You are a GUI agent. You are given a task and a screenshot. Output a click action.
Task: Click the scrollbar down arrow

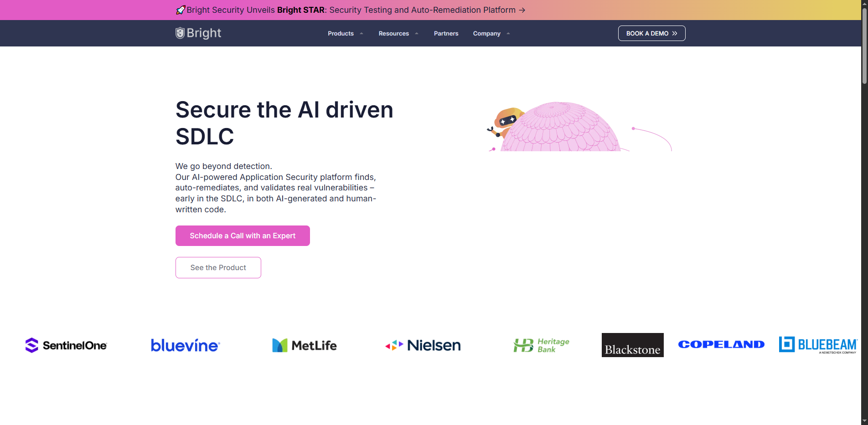[864, 421]
